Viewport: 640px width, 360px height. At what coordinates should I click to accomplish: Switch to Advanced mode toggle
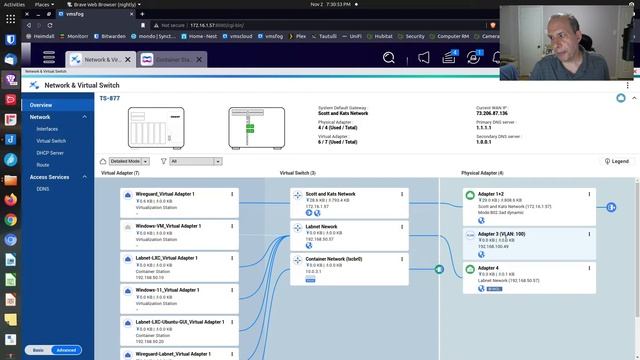tap(66, 350)
